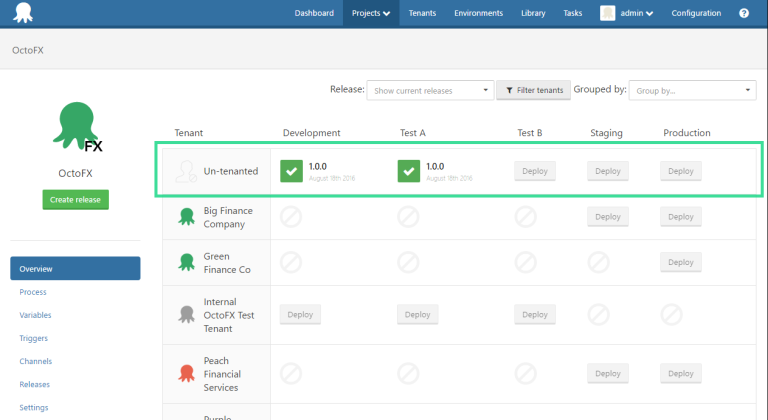Click the Create release button
768x420 pixels.
tap(76, 199)
